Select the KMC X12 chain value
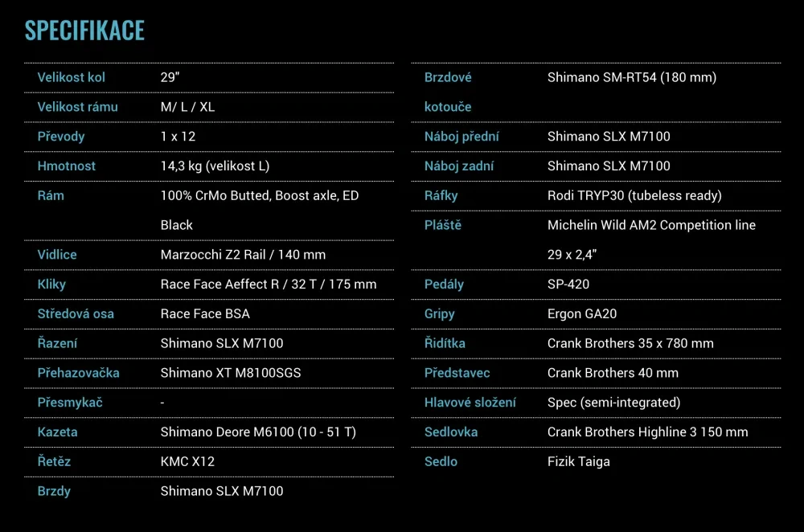This screenshot has width=804, height=532. coord(187,461)
